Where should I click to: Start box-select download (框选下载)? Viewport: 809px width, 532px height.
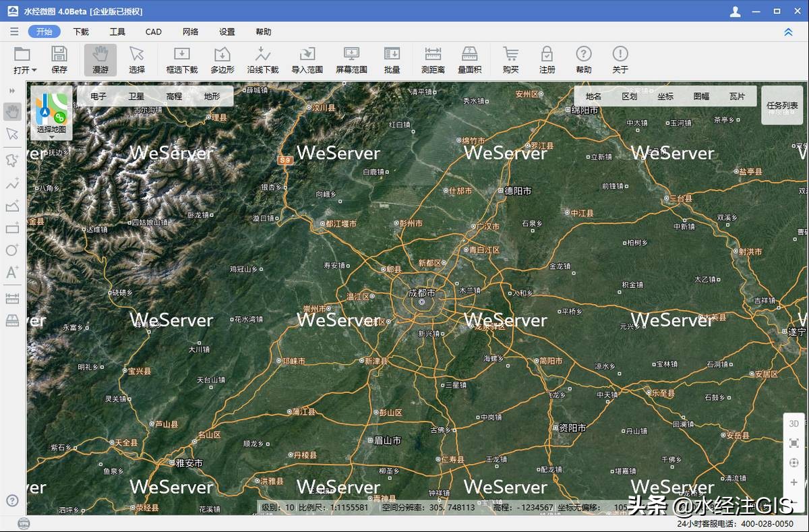point(182,59)
